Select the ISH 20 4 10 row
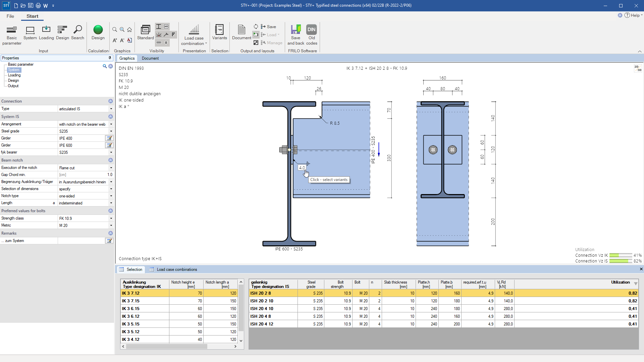Viewport: 644px width, 362px height. pos(443,309)
